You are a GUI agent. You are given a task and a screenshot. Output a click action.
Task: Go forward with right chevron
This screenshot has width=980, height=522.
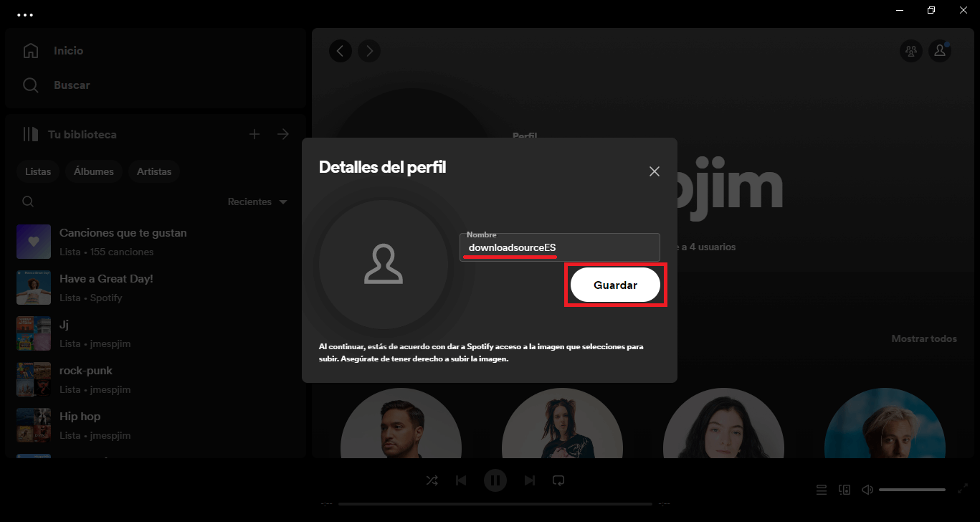click(369, 51)
